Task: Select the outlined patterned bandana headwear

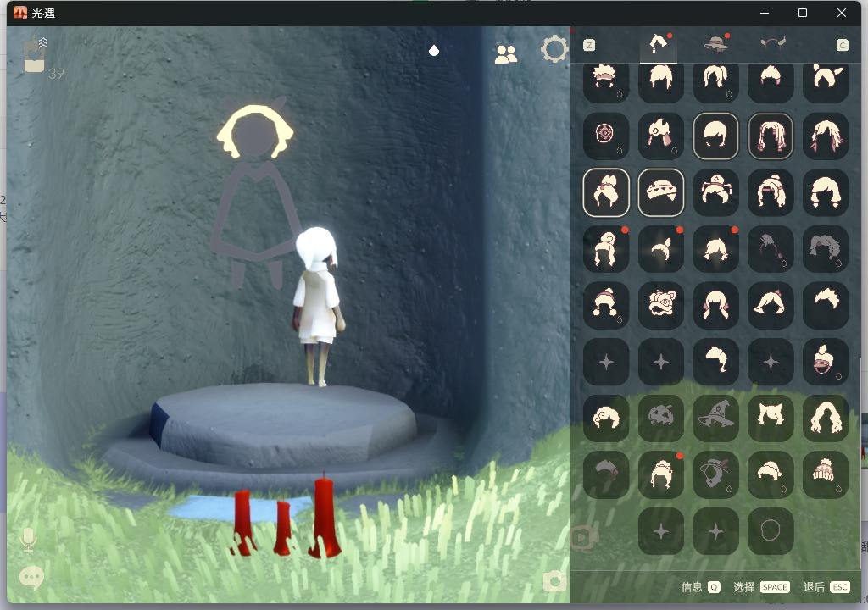Action: pyautogui.click(x=661, y=192)
